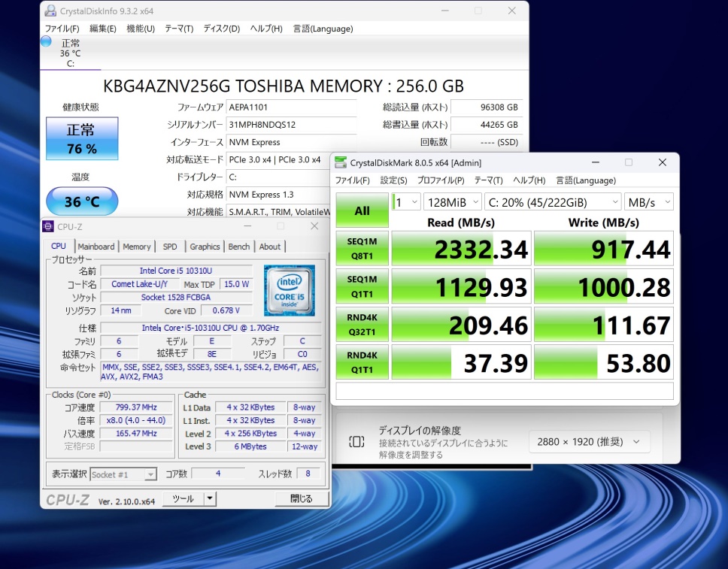Click the Intel Core i5 logo in CPU-Z

click(290, 291)
